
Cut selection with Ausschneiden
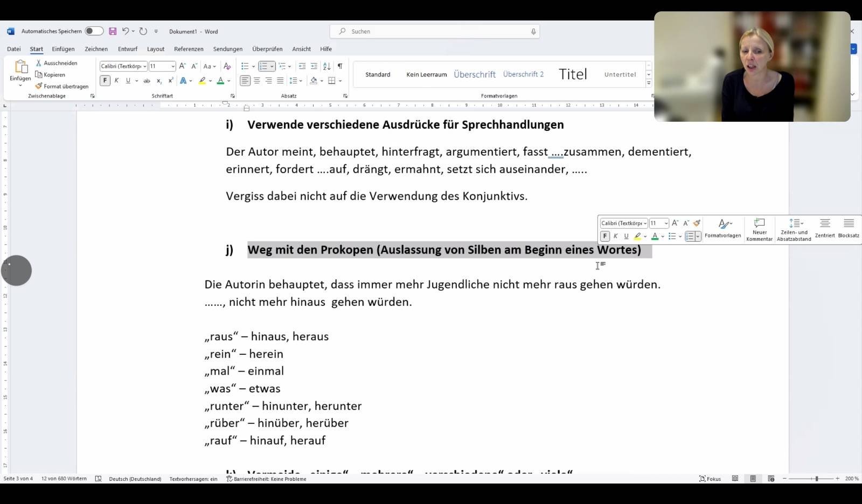click(x=57, y=63)
